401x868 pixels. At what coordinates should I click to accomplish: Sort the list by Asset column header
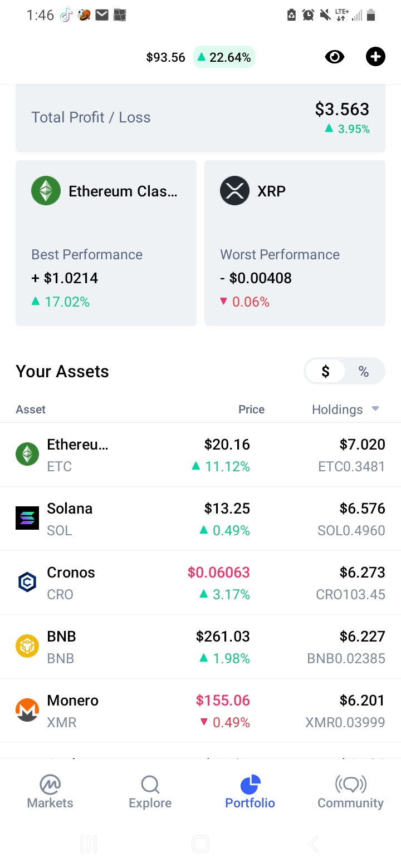(x=31, y=410)
